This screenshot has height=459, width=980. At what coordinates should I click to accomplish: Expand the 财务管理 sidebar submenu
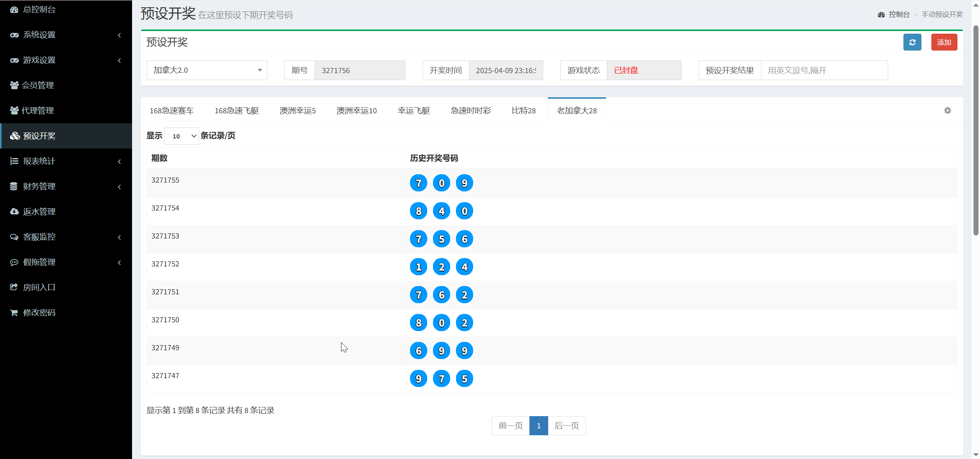pos(38,186)
